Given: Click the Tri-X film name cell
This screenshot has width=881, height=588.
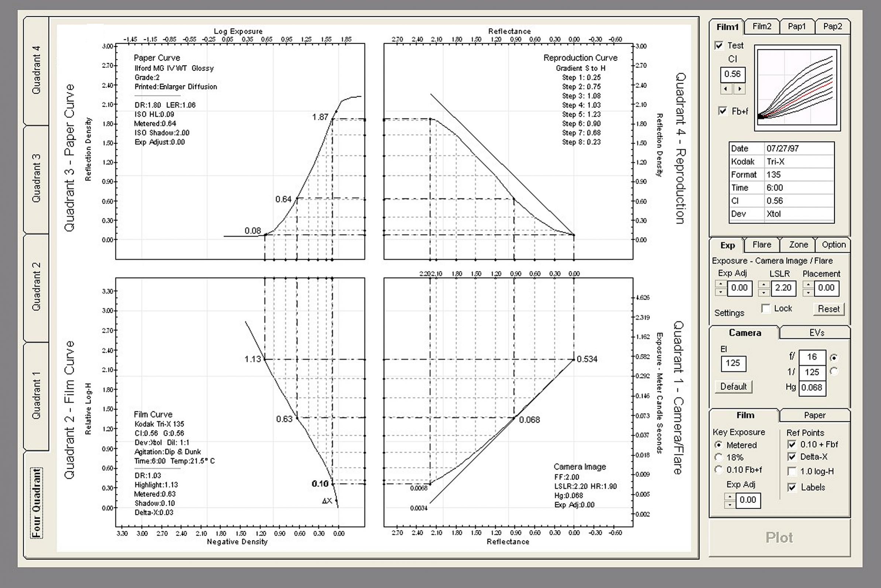Looking at the screenshot, I should tap(799, 162).
